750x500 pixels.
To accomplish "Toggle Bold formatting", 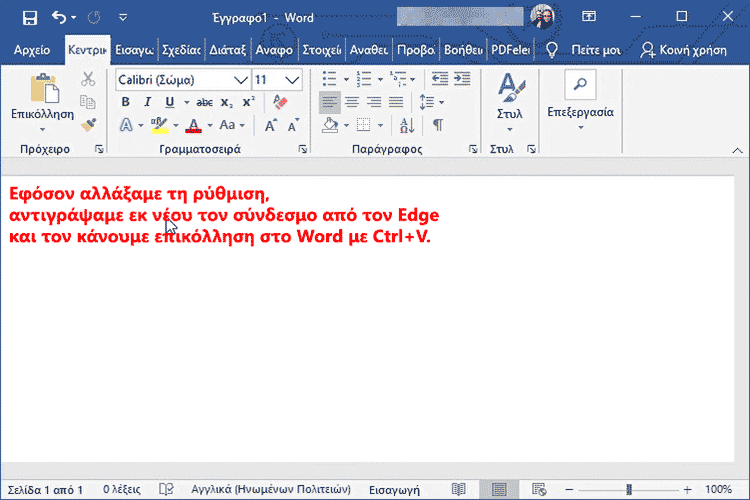I will [125, 102].
